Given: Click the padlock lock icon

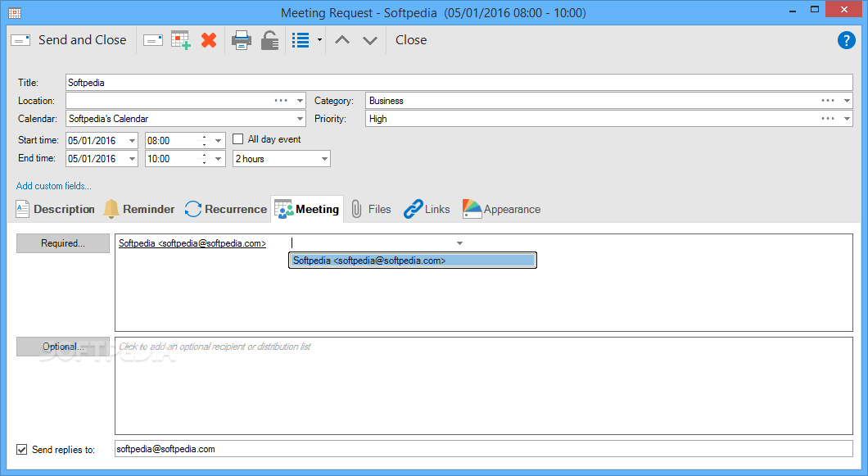Looking at the screenshot, I should [269, 40].
